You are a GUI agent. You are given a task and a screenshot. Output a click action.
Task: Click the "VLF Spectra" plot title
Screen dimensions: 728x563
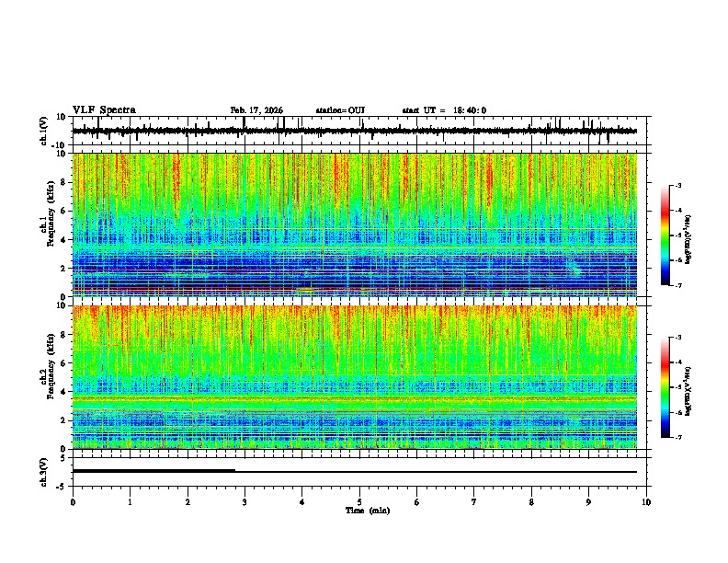coord(104,110)
